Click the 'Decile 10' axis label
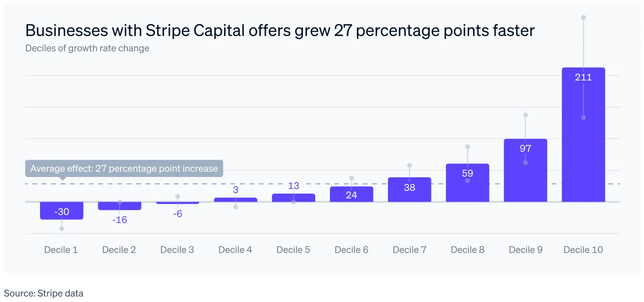This screenshot has width=644, height=302. click(x=583, y=250)
